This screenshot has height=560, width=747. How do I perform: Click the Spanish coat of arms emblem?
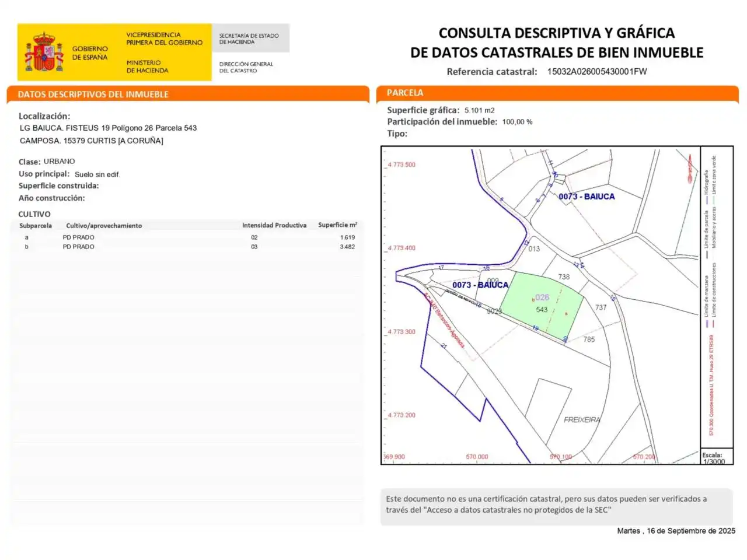[44, 52]
